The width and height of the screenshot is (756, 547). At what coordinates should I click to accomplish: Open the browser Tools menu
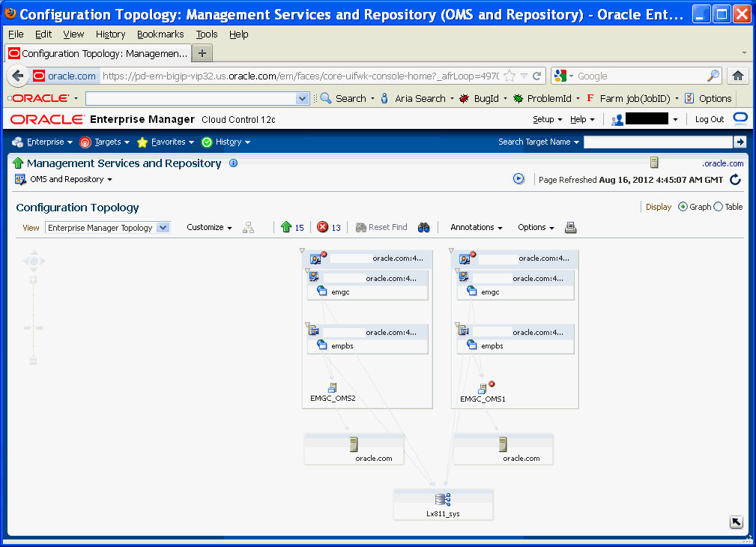click(x=206, y=34)
